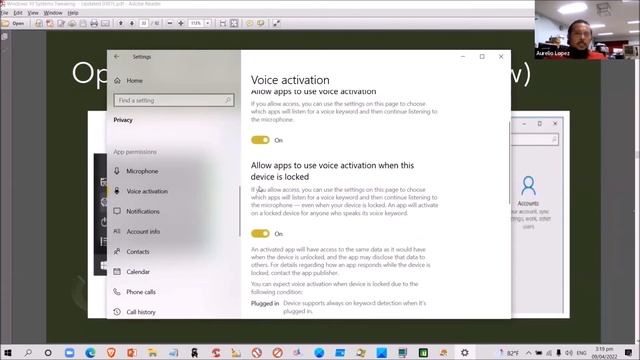Image resolution: width=640 pixels, height=360 pixels.
Task: Click the fit width scrolling icon
Action: click(x=223, y=24)
